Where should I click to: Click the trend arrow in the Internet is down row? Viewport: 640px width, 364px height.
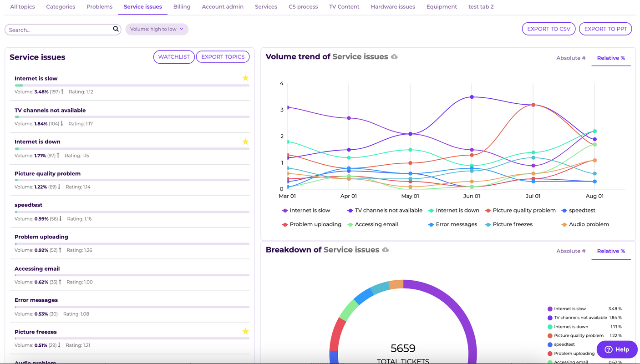(58, 155)
